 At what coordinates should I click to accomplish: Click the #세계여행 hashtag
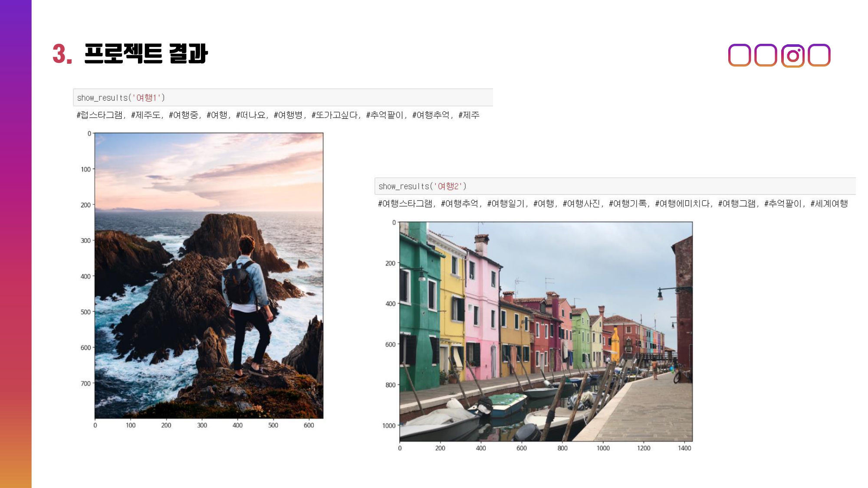[829, 203]
